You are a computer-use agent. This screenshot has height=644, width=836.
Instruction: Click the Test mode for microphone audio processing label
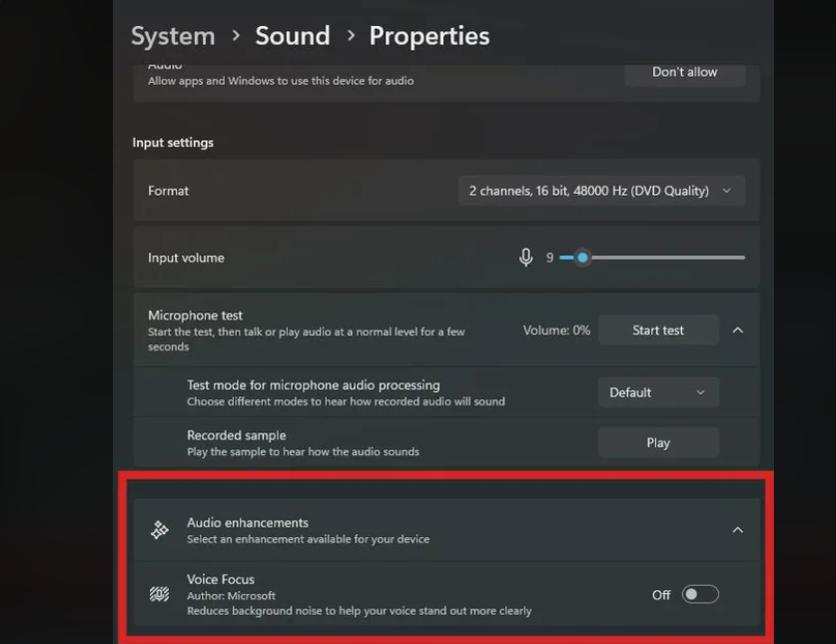(314, 385)
